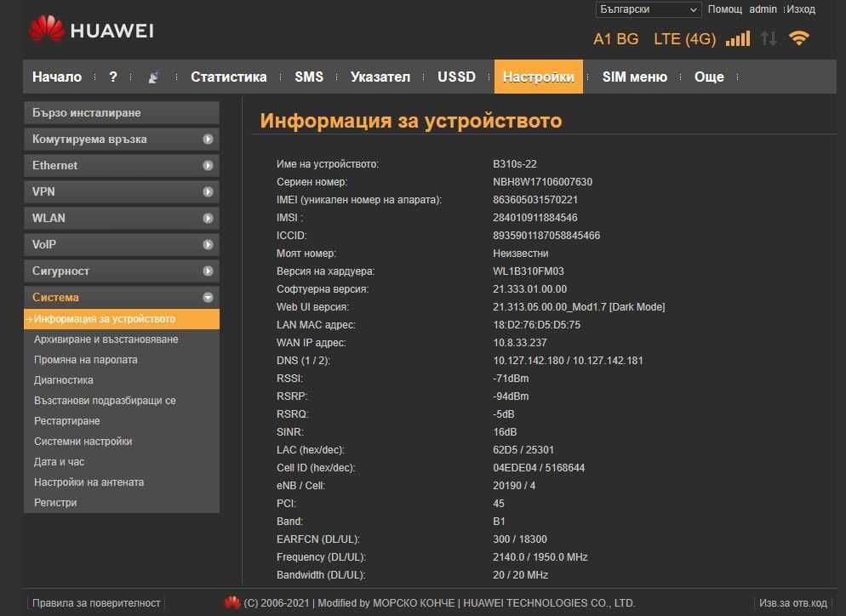Click the Huawei logo in the footer

(232, 602)
